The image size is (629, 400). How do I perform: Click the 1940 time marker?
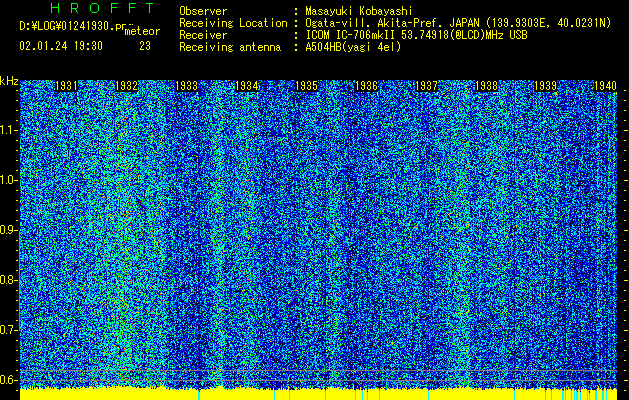tap(605, 86)
